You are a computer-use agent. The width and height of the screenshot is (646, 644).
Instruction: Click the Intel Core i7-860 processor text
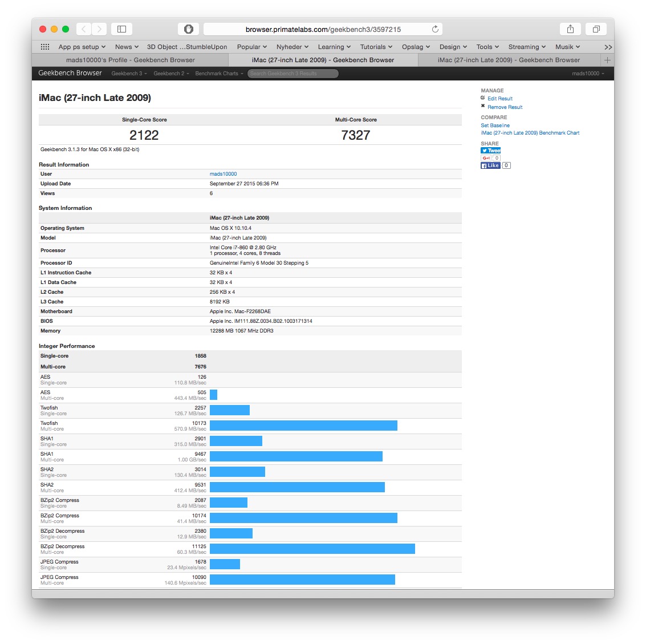point(243,248)
